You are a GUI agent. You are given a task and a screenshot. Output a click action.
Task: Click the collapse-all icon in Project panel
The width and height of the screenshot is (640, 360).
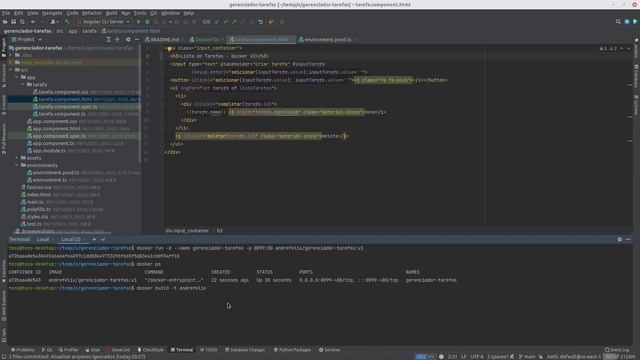tap(117, 40)
